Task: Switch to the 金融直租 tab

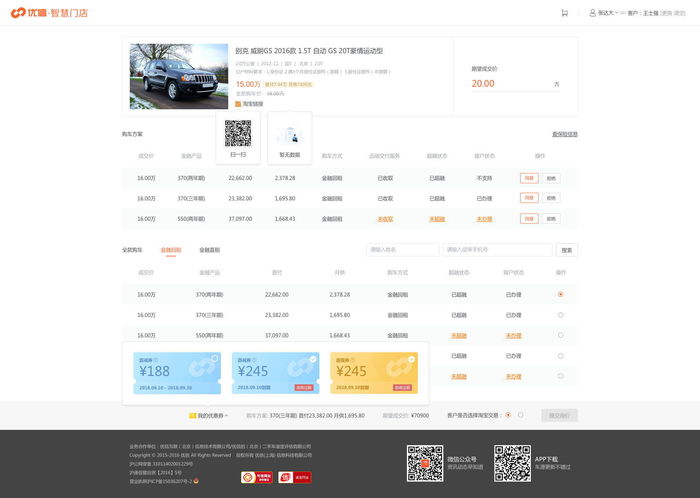Action: [x=209, y=250]
